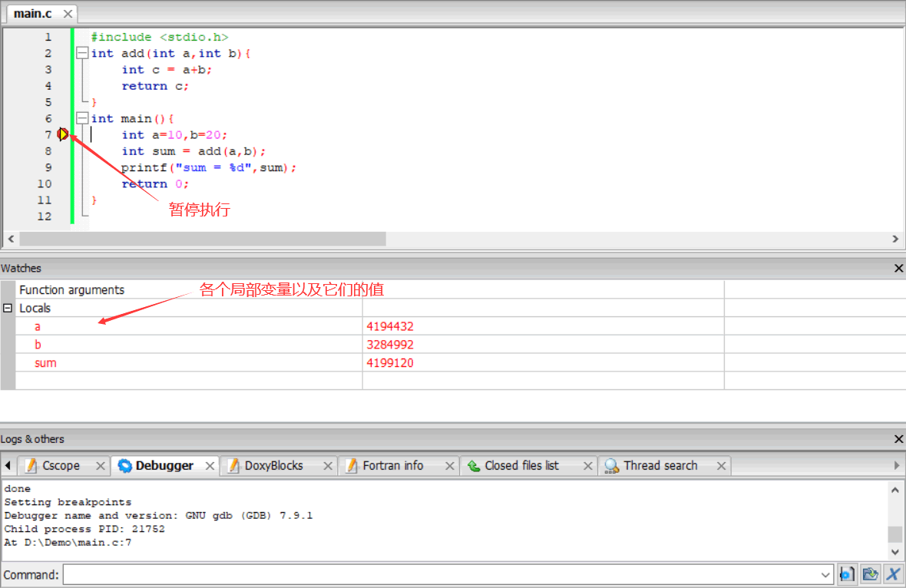This screenshot has height=588, width=906.
Task: Click the Fortran info tab pencil icon
Action: click(x=352, y=465)
